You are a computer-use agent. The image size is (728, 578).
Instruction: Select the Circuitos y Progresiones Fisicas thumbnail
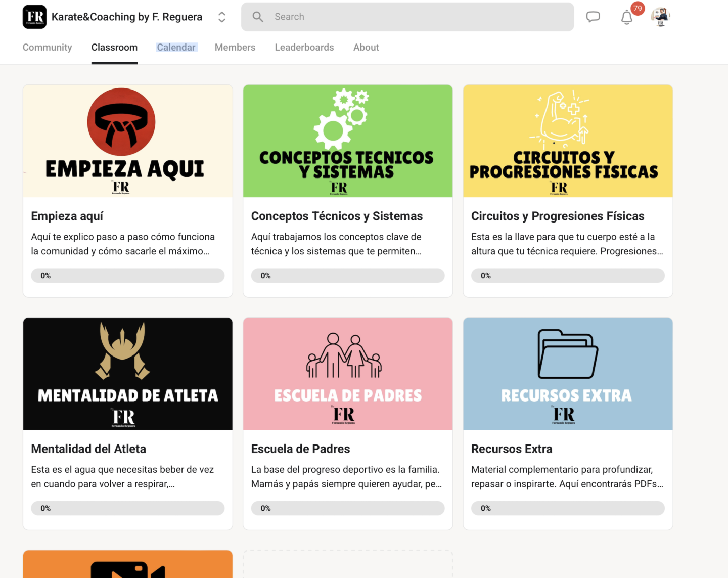567,141
